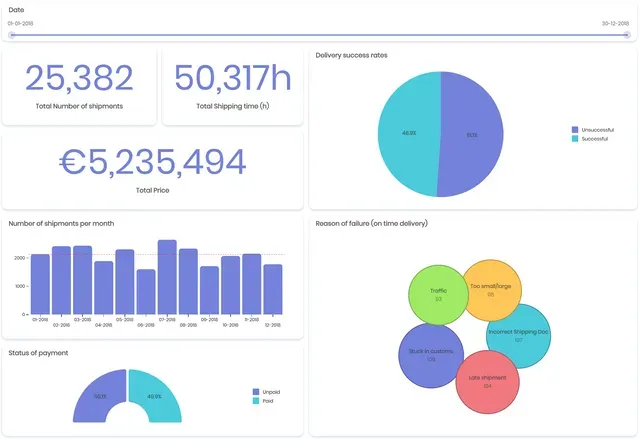640x439 pixels.
Task: Select the 01-2018 bar
Action: (x=40, y=284)
